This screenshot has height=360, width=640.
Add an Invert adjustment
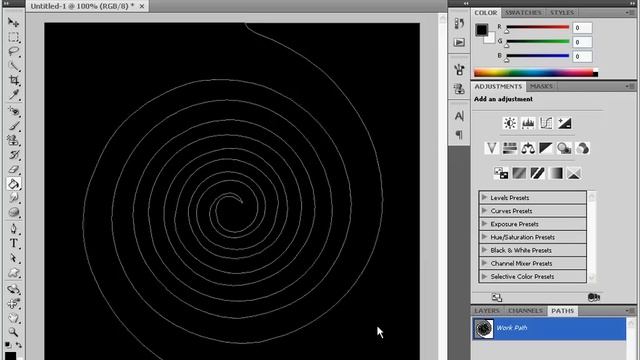tap(501, 173)
